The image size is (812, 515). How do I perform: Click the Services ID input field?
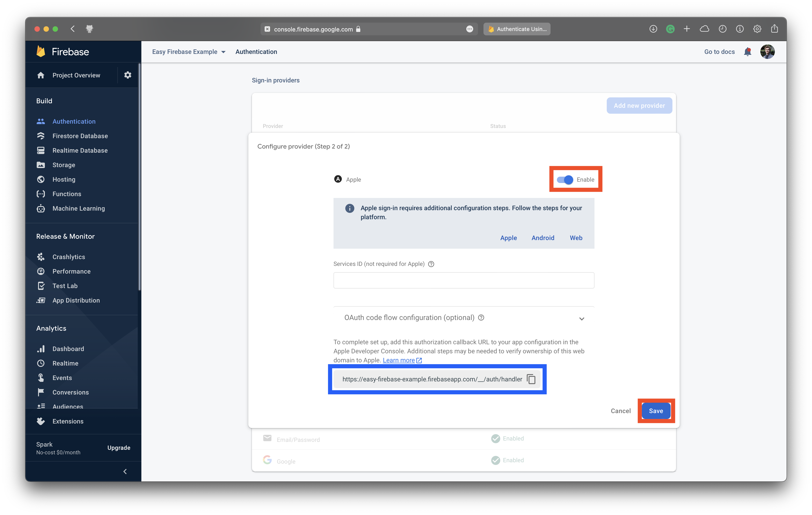(x=464, y=280)
